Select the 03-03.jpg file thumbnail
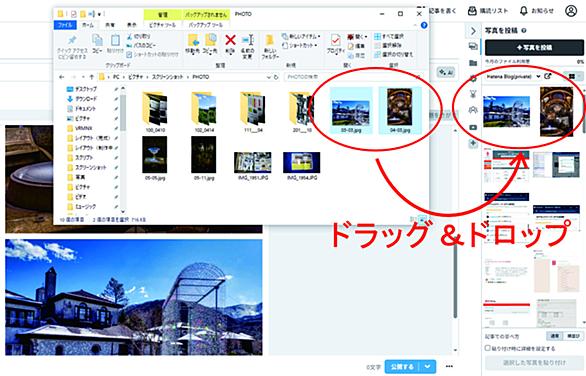 [351, 112]
